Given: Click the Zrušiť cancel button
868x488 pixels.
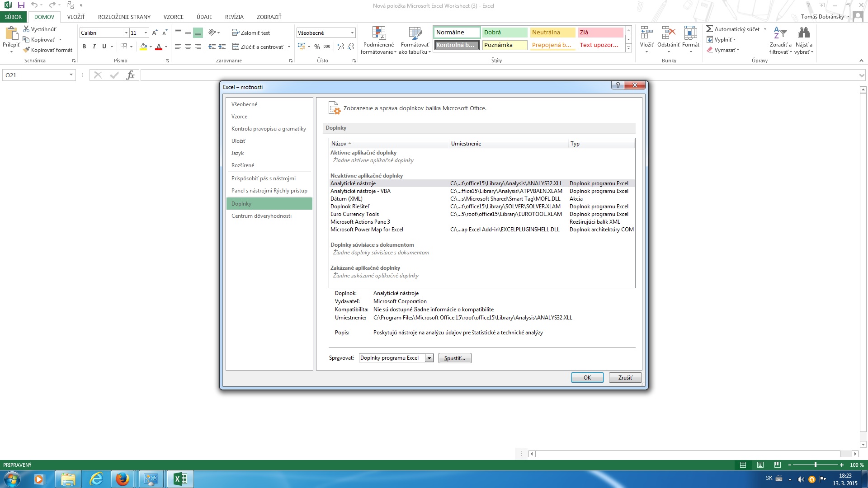Looking at the screenshot, I should [625, 378].
